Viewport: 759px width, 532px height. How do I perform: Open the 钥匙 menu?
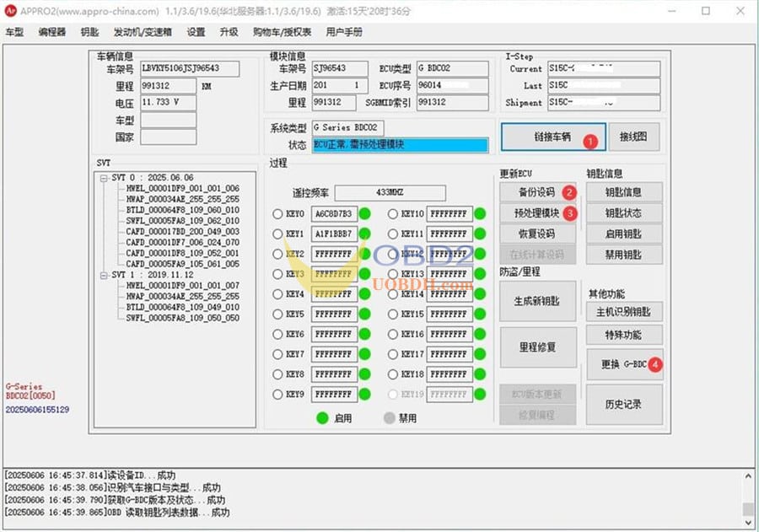click(89, 32)
